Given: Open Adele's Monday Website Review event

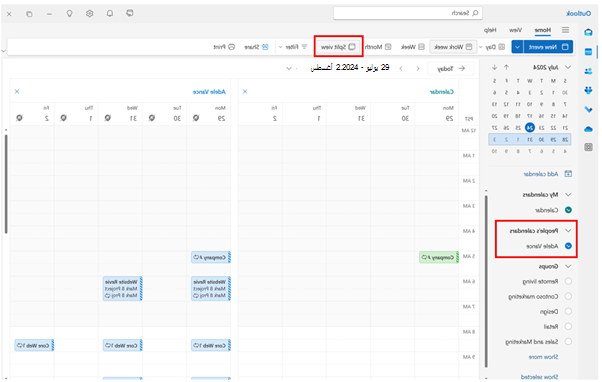Looking at the screenshot, I should pyautogui.click(x=211, y=288).
